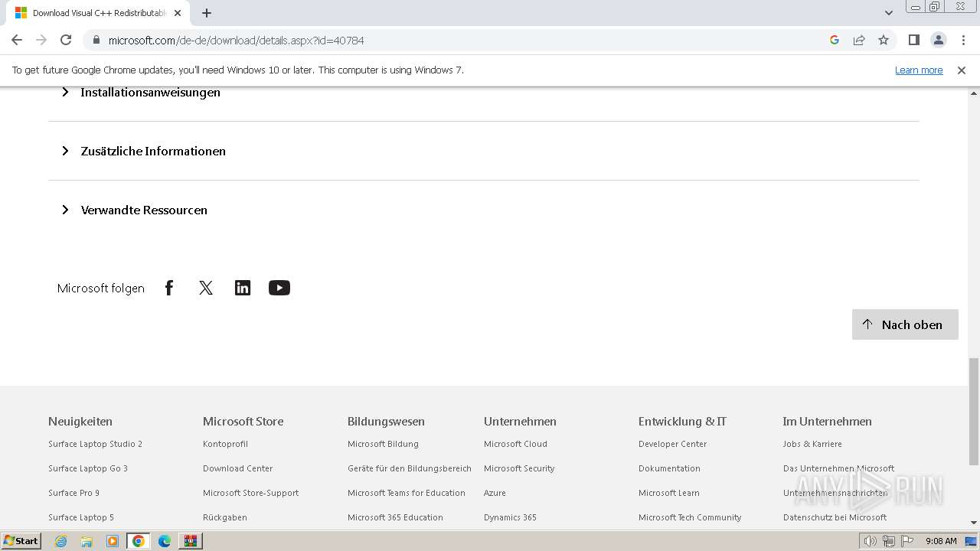
Task: Open the Learn more link
Action: pyautogui.click(x=919, y=70)
